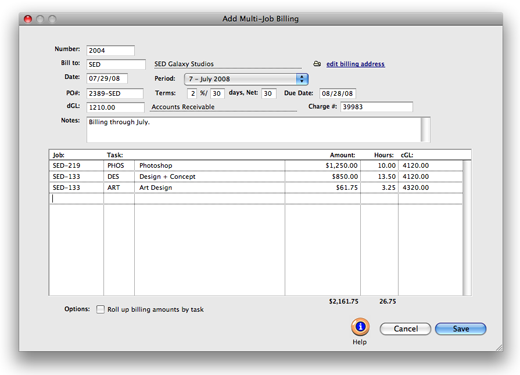Click the billing address card icon
The height and width of the screenshot is (375, 520).
point(317,64)
